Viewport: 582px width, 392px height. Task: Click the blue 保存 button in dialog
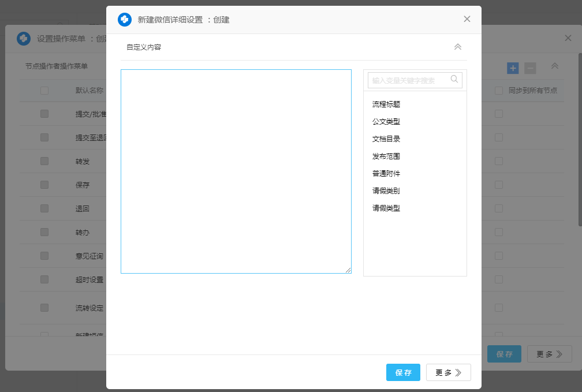click(x=403, y=373)
